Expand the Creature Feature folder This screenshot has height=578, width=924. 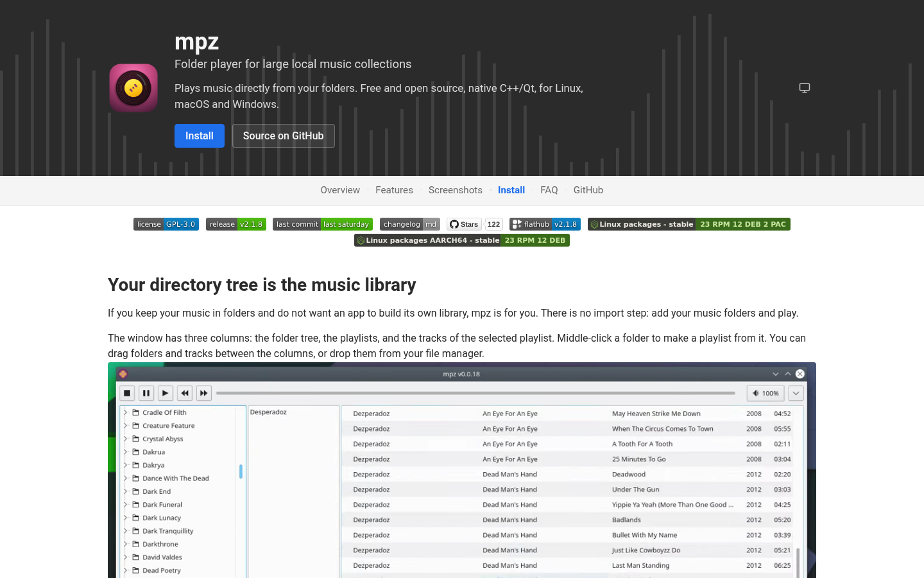[126, 426]
